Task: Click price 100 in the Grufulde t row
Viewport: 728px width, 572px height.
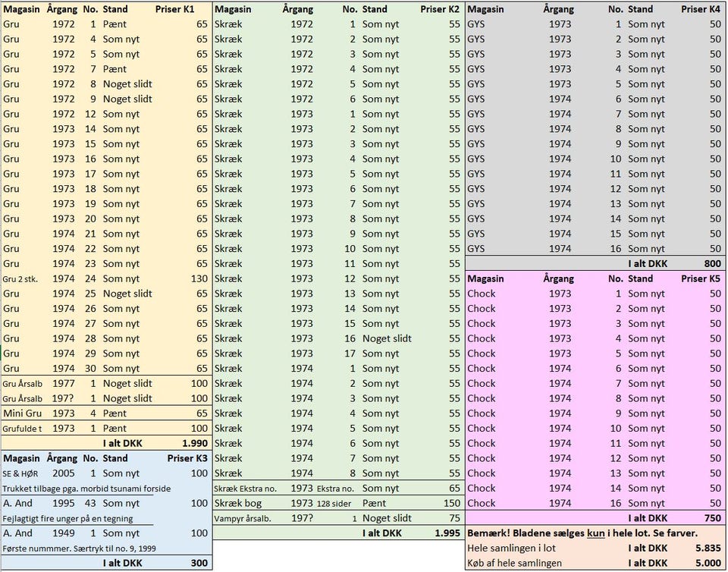Action: tap(199, 428)
